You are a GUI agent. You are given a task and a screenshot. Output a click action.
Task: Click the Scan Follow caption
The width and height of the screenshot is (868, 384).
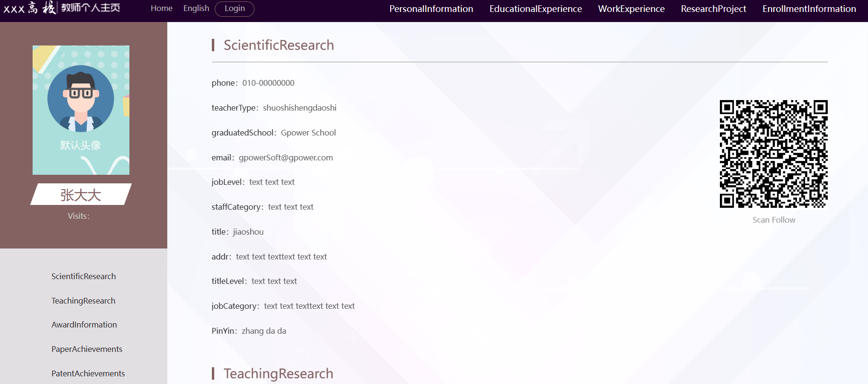[x=774, y=220]
